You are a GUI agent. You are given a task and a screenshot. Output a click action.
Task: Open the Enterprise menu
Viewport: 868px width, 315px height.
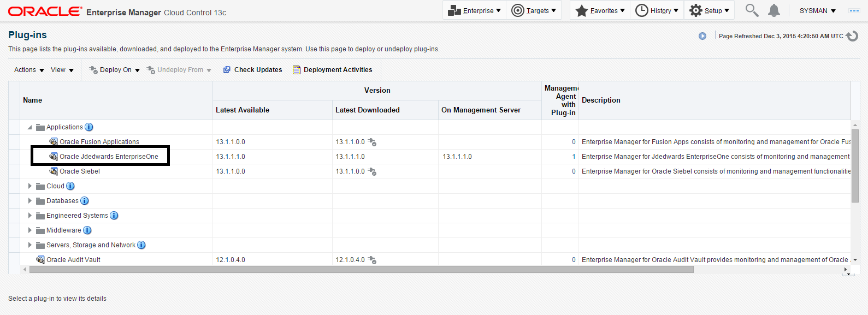pyautogui.click(x=474, y=10)
